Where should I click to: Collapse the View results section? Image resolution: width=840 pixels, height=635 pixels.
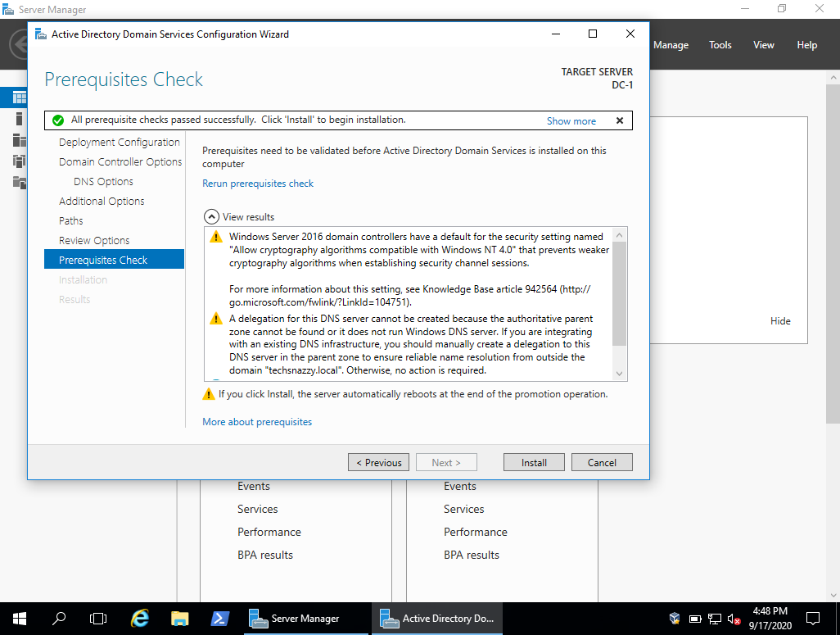tap(211, 216)
